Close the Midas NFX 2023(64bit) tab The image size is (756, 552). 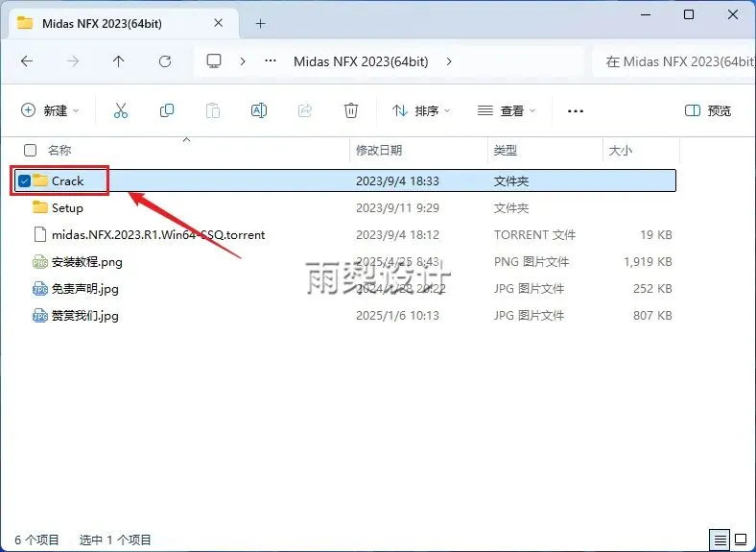pos(219,23)
